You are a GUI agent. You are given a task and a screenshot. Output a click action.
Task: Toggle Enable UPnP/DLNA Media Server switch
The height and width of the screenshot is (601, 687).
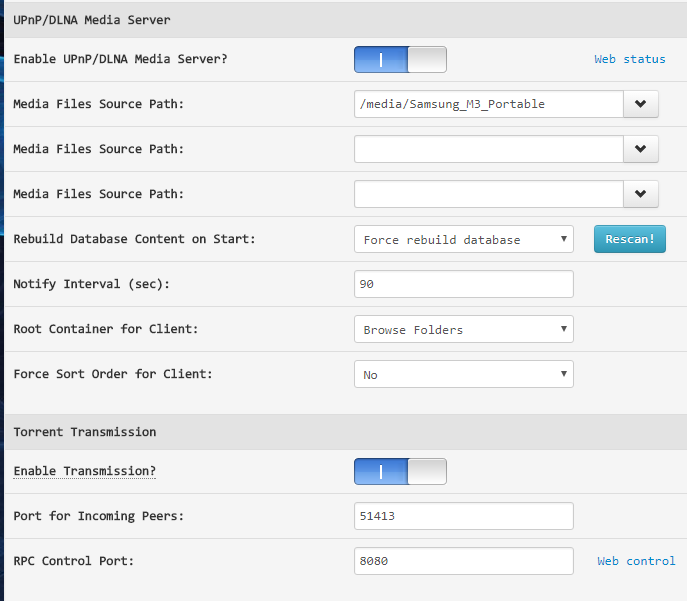pyautogui.click(x=400, y=59)
